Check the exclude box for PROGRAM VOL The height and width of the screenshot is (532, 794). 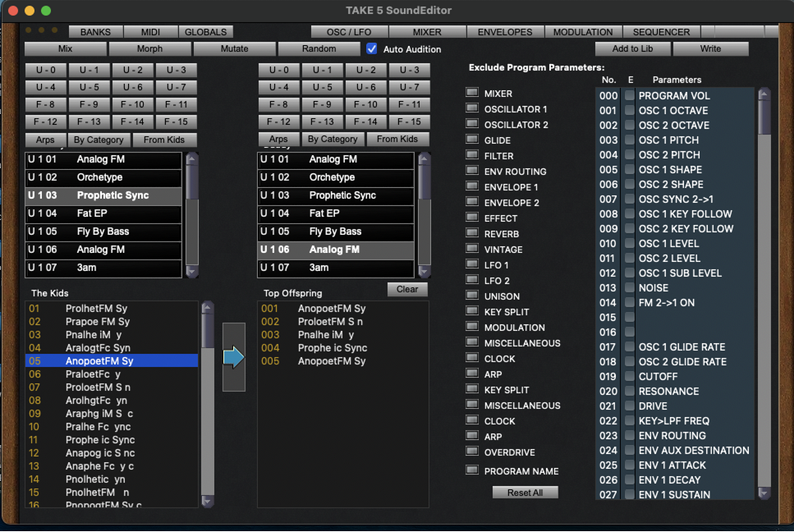pos(630,96)
